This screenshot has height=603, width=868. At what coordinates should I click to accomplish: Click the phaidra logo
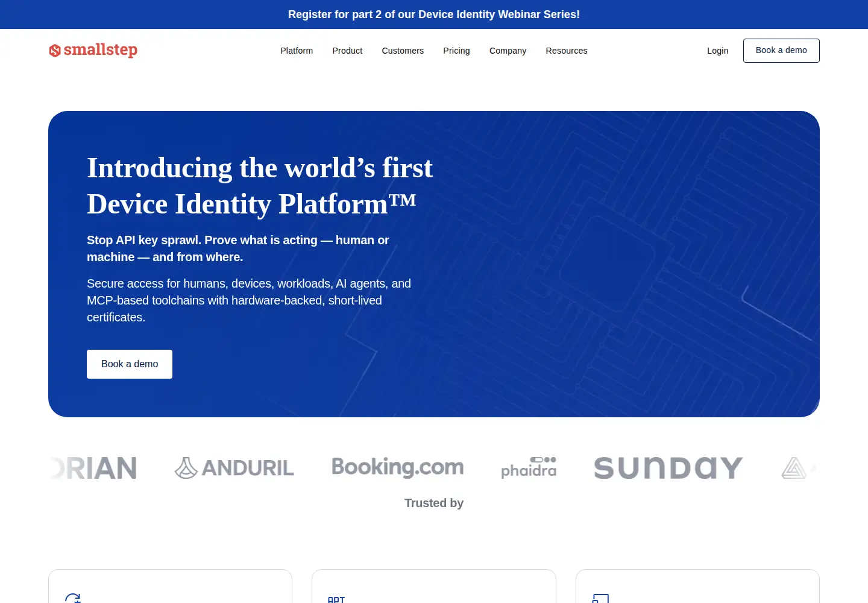[529, 468]
